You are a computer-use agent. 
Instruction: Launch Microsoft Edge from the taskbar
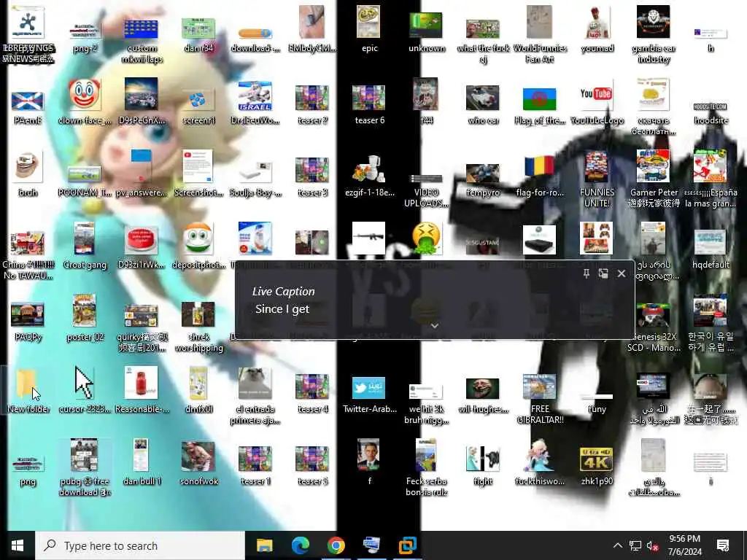point(300,545)
